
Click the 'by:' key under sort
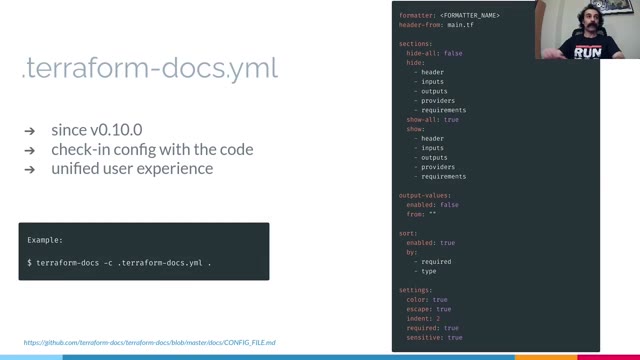tap(412, 252)
